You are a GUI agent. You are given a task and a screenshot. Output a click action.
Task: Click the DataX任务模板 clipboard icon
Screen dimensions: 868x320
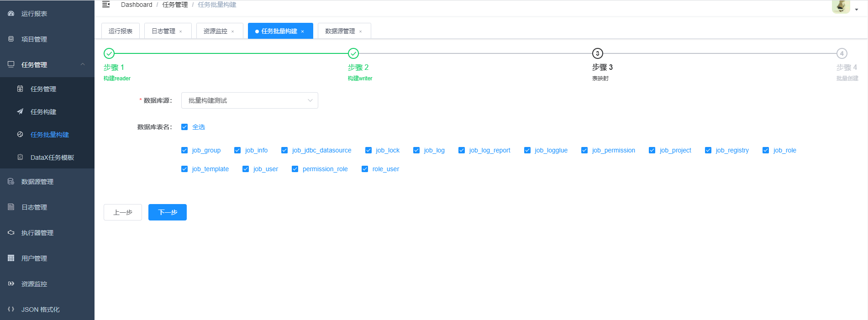[20, 157]
